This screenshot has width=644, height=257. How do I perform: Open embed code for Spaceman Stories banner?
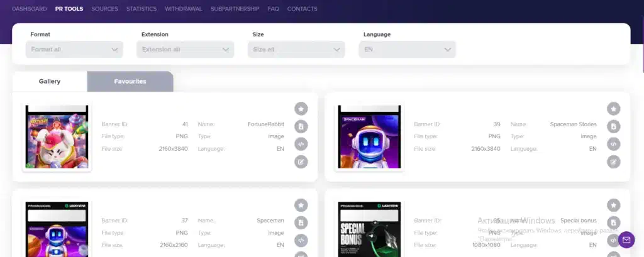(x=614, y=144)
